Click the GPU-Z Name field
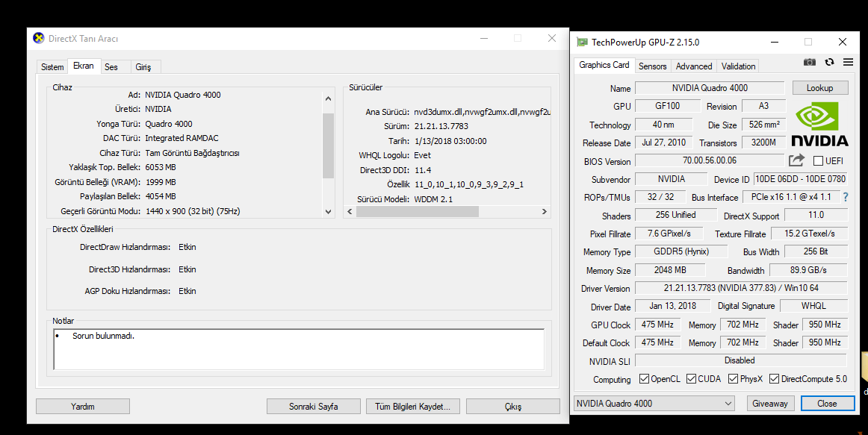 tap(710, 88)
